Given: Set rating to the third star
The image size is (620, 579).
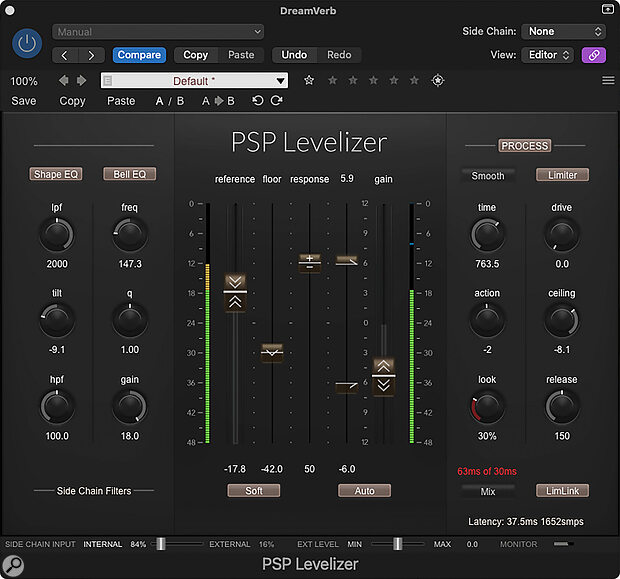Looking at the screenshot, I should click(x=353, y=80).
